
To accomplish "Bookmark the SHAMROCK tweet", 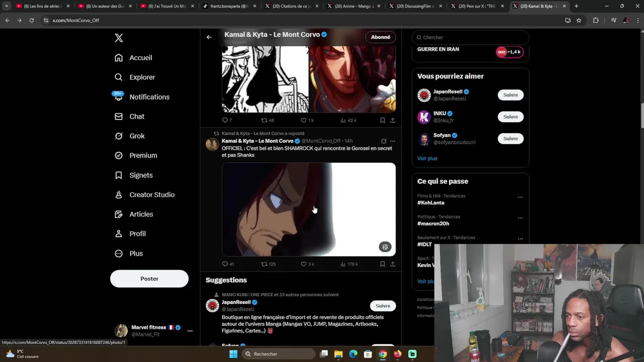I will pos(382,264).
